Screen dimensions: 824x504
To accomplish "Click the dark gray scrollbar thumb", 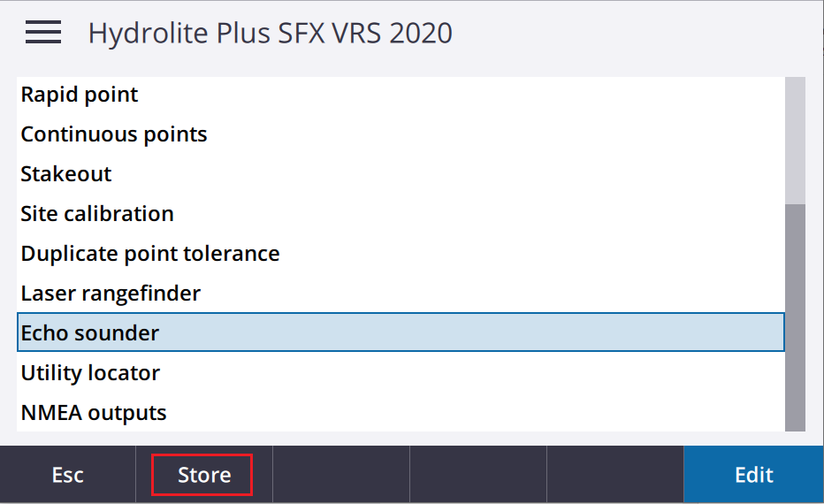I will tap(795, 317).
